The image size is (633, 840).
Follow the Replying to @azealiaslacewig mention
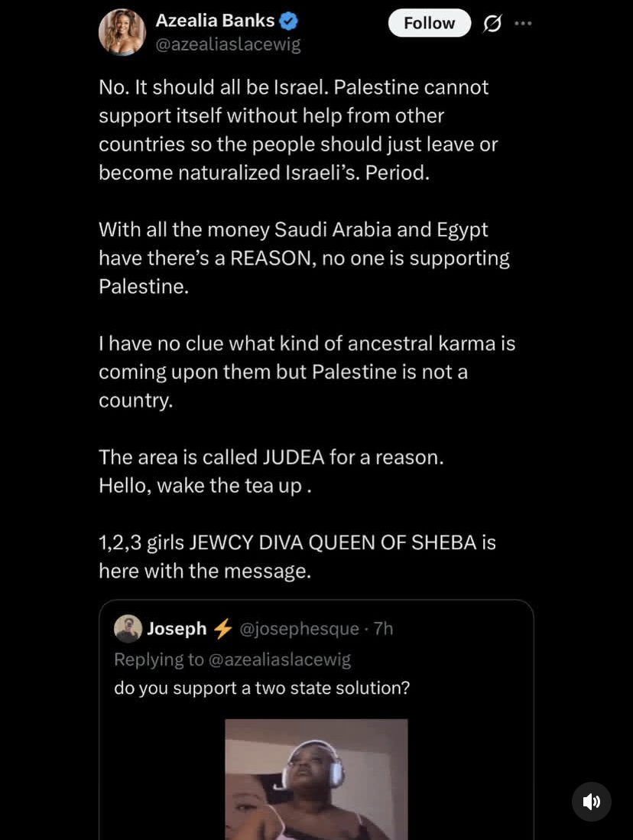[x=279, y=659]
